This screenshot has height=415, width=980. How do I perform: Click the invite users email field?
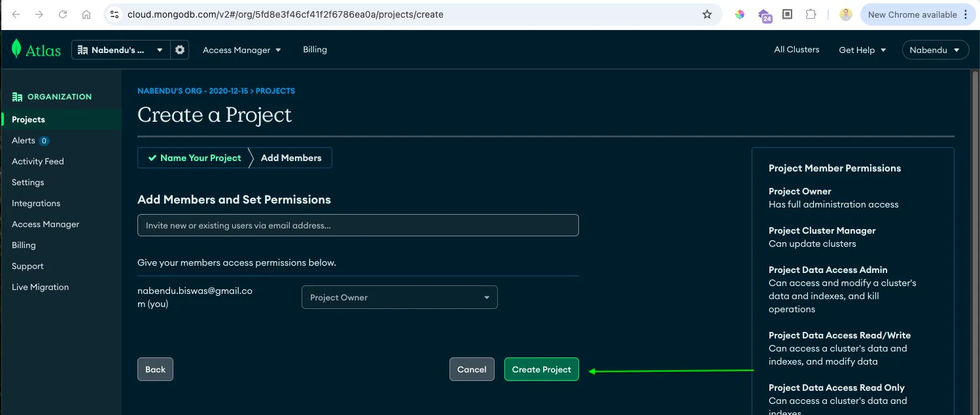(358, 225)
